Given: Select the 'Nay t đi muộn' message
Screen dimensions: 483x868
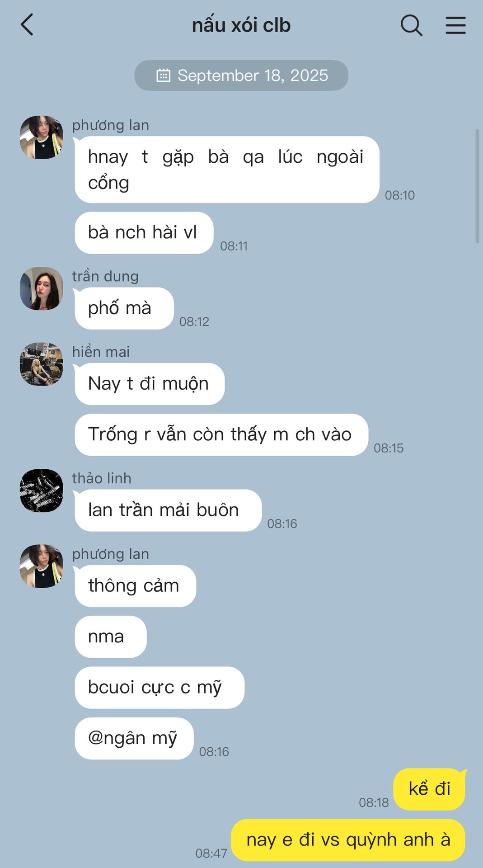Looking at the screenshot, I should click(x=150, y=384).
